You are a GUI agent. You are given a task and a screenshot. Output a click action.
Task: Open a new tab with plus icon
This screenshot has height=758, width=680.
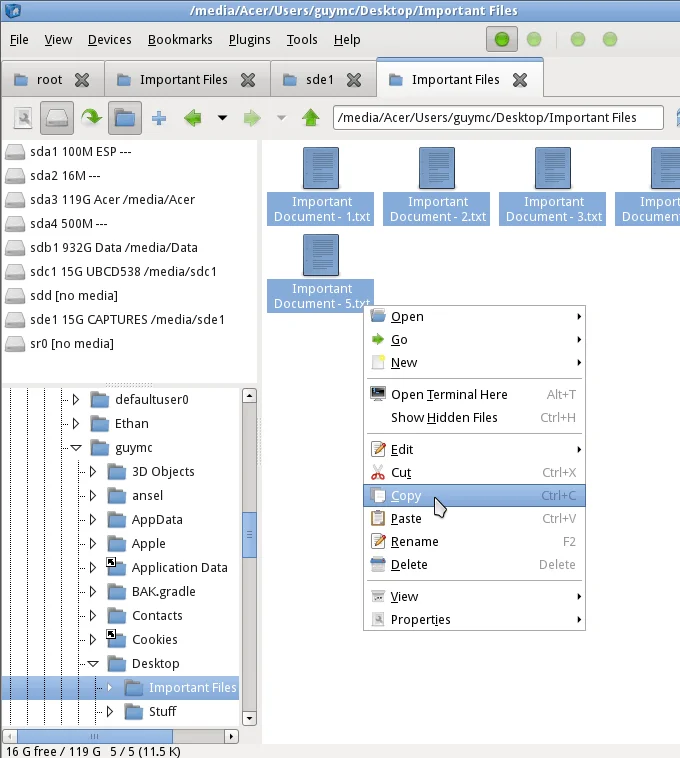158,118
